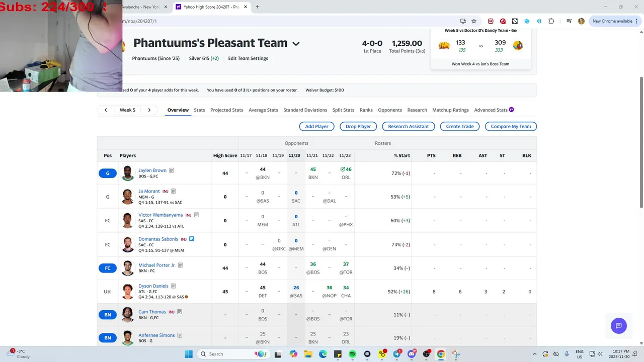Viewport: 644px width, 362px height.
Task: Click Cam Thomas's BN position button
Action: (108, 315)
